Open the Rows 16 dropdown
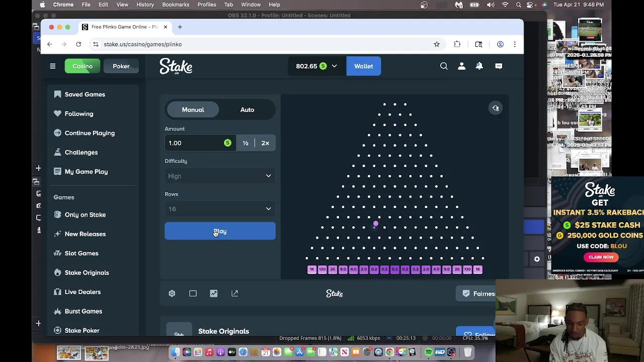 220,209
